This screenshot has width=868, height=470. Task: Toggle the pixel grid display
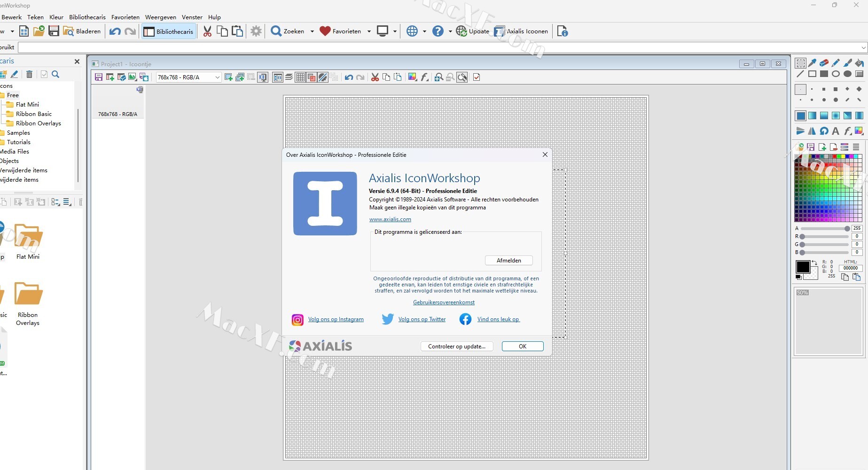(x=300, y=77)
